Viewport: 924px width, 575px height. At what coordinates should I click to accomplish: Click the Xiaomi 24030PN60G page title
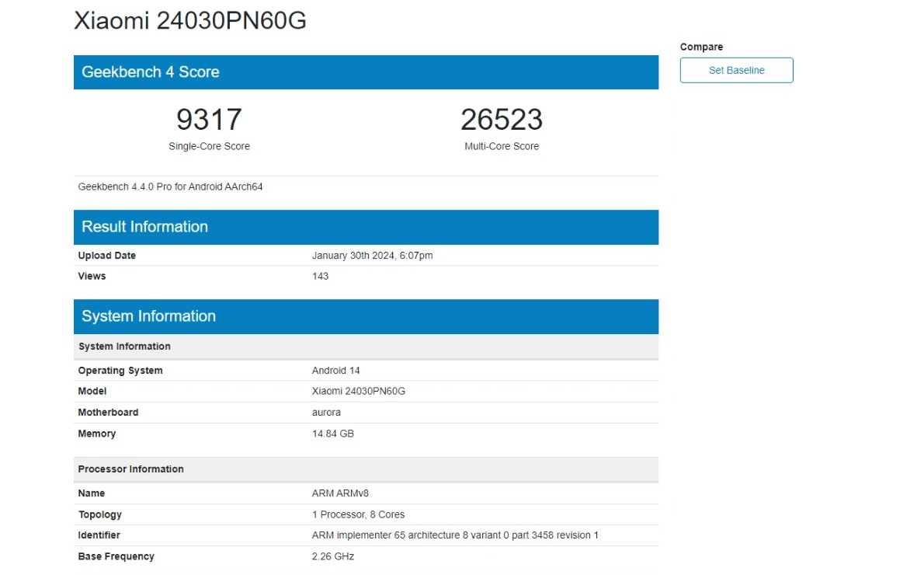pyautogui.click(x=190, y=21)
